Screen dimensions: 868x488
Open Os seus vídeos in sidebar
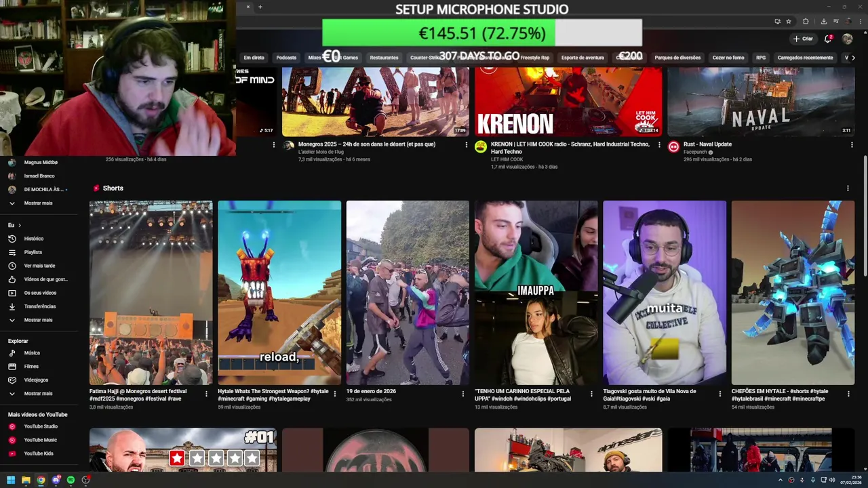41,293
